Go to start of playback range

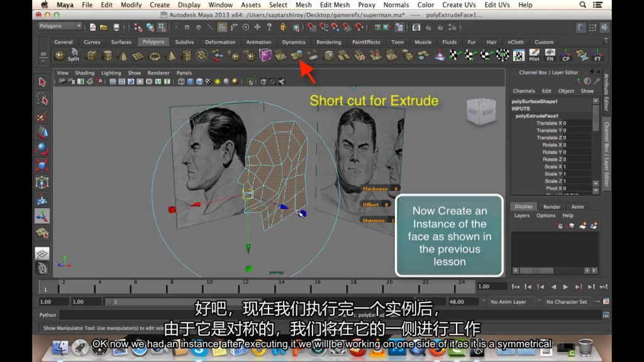pyautogui.click(x=516, y=287)
